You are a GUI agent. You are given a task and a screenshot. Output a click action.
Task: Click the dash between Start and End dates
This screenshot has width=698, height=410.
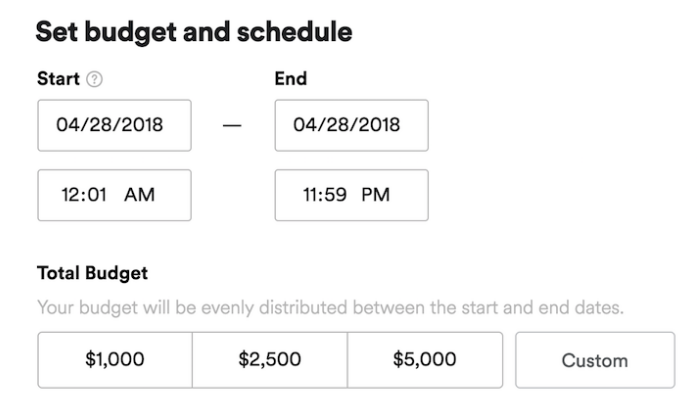[x=231, y=127]
